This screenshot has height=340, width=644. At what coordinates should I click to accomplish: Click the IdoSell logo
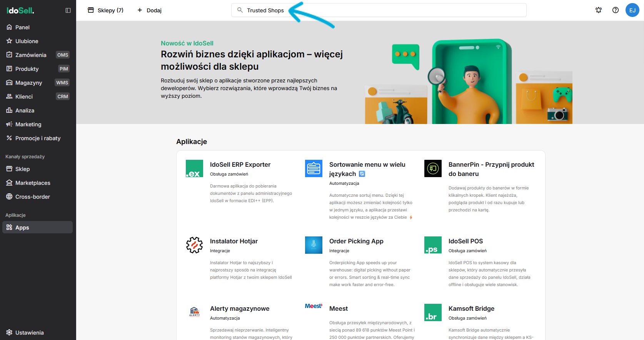point(20,10)
